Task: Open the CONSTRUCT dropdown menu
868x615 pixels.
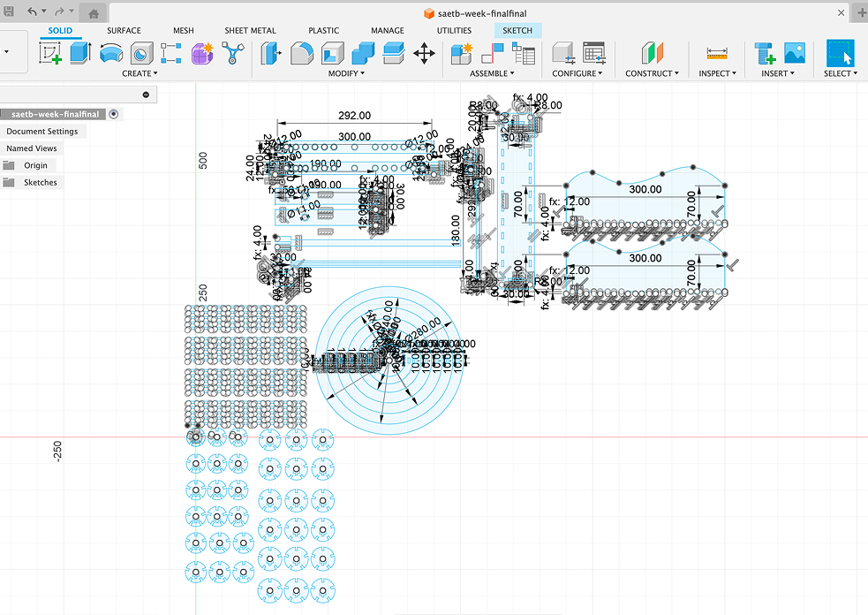Action: click(x=652, y=73)
